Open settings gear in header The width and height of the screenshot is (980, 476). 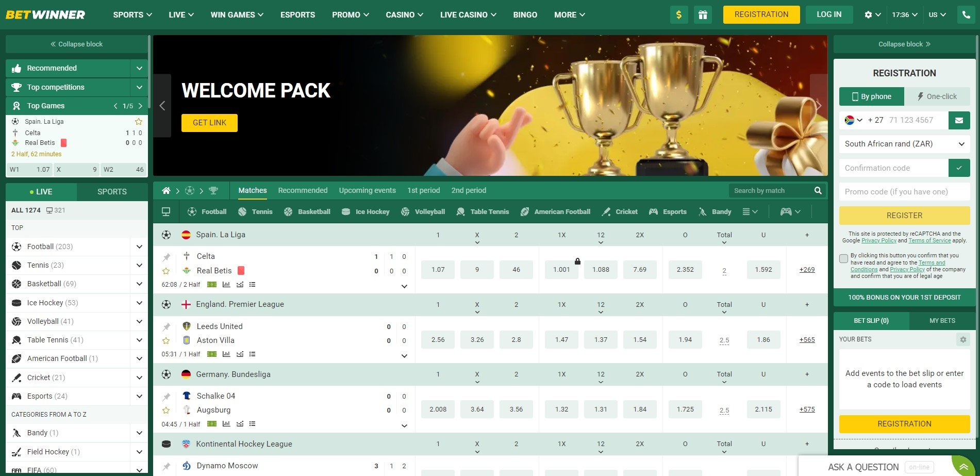point(868,14)
